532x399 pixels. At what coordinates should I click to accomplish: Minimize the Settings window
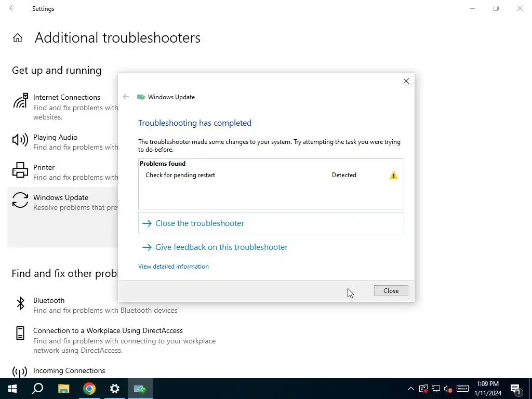[472, 8]
